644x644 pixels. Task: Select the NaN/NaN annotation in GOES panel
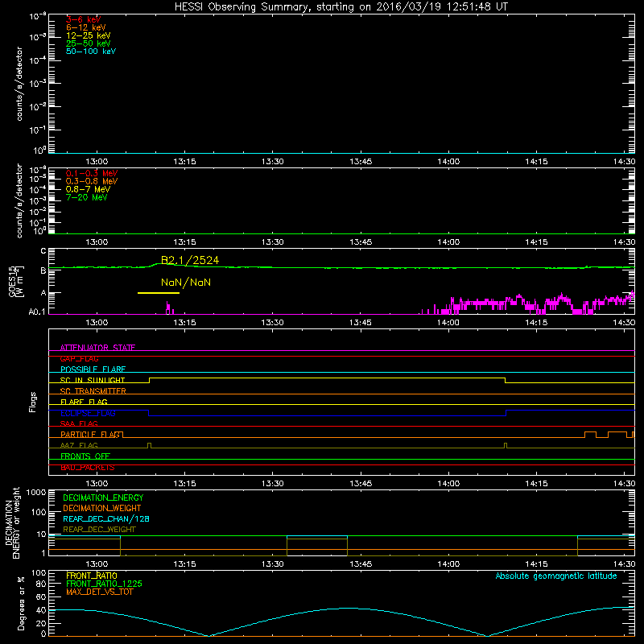(x=186, y=283)
